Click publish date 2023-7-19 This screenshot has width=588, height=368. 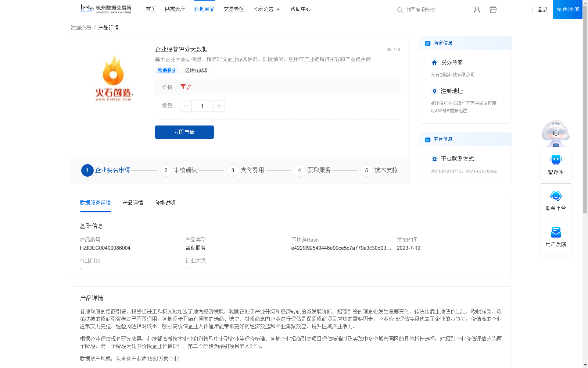pyautogui.click(x=408, y=248)
